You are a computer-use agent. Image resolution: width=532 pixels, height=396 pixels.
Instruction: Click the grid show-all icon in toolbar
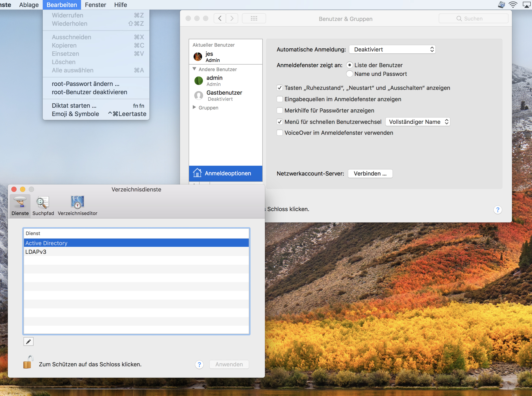pos(254,18)
